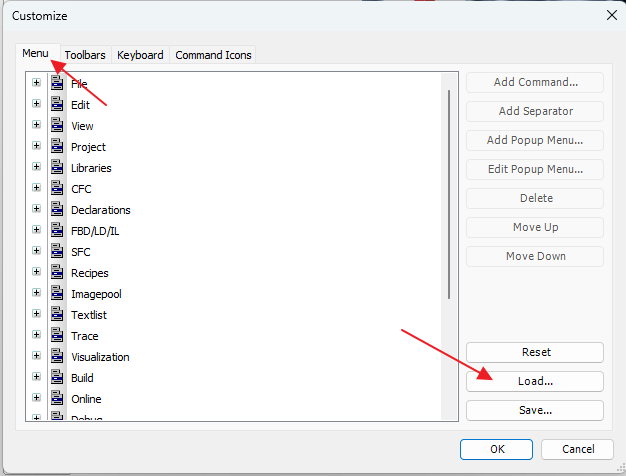The image size is (626, 476).
Task: Confirm the dialog with OK
Action: pyautogui.click(x=496, y=450)
